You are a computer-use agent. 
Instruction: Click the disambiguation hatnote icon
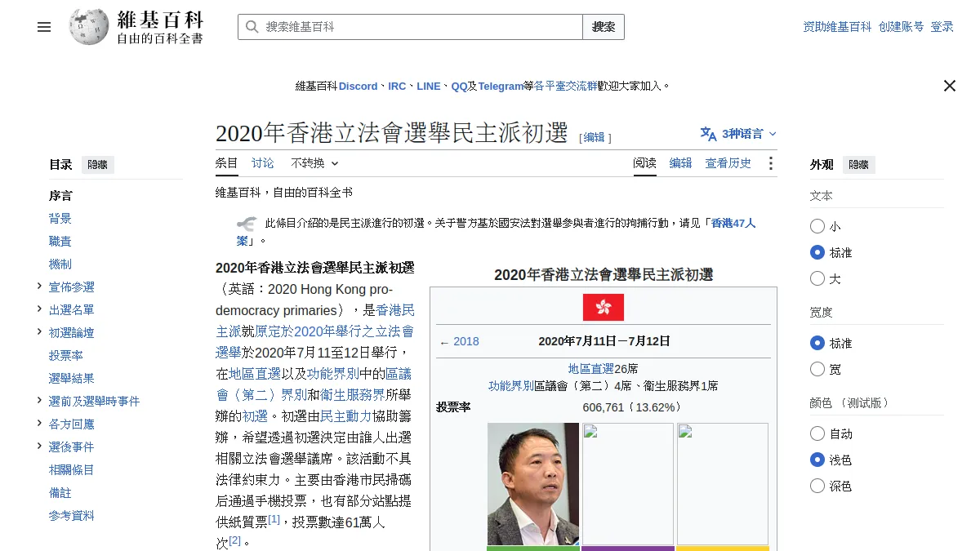coord(247,224)
